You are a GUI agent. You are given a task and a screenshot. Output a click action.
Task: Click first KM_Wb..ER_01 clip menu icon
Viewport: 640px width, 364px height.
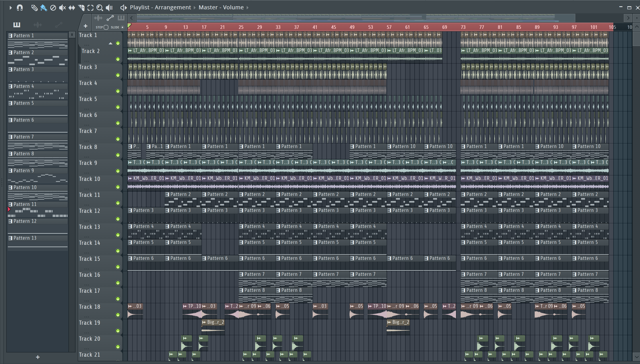point(130,178)
